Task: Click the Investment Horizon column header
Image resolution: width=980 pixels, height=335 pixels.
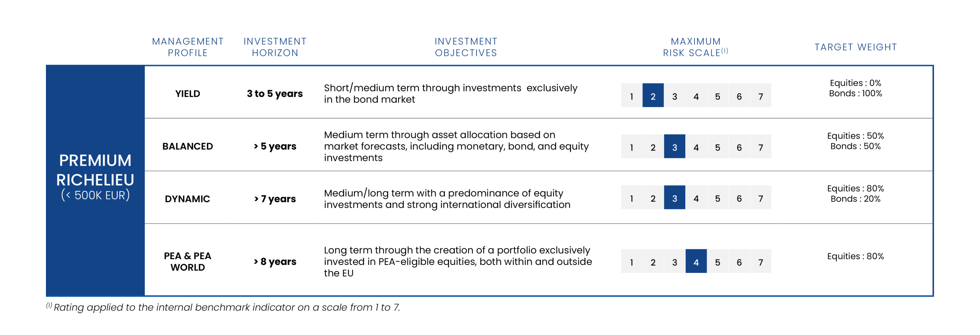Action: [275, 47]
